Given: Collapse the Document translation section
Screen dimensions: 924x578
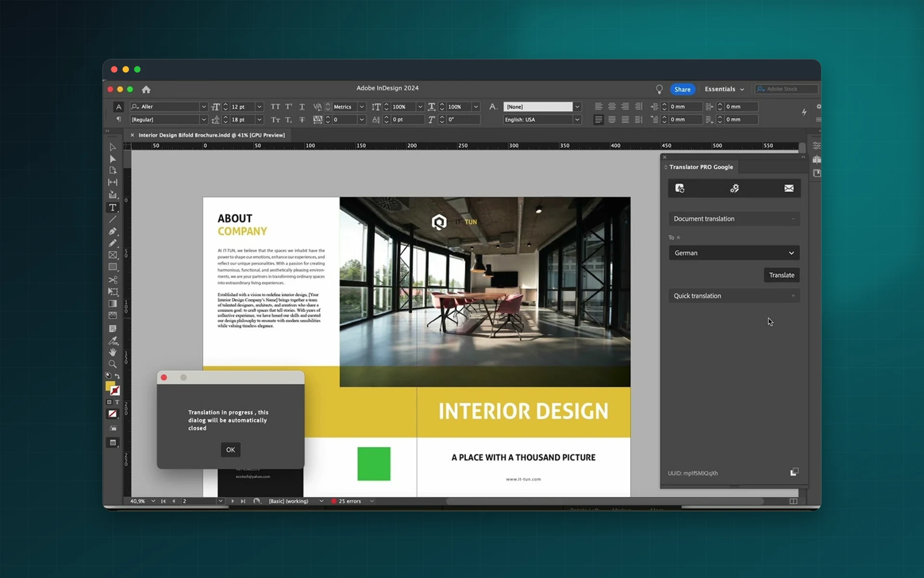Looking at the screenshot, I should click(734, 219).
